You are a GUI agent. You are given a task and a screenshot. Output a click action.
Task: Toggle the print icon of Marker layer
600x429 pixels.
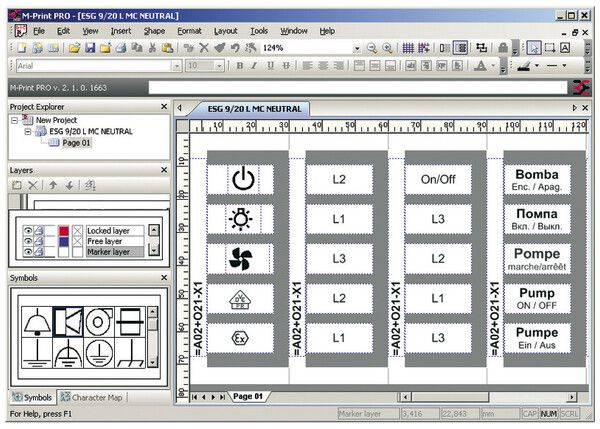(x=39, y=251)
